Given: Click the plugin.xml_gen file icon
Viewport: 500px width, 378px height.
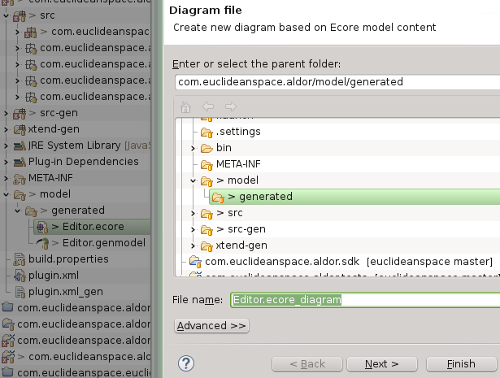Looking at the screenshot, I should point(20,292).
